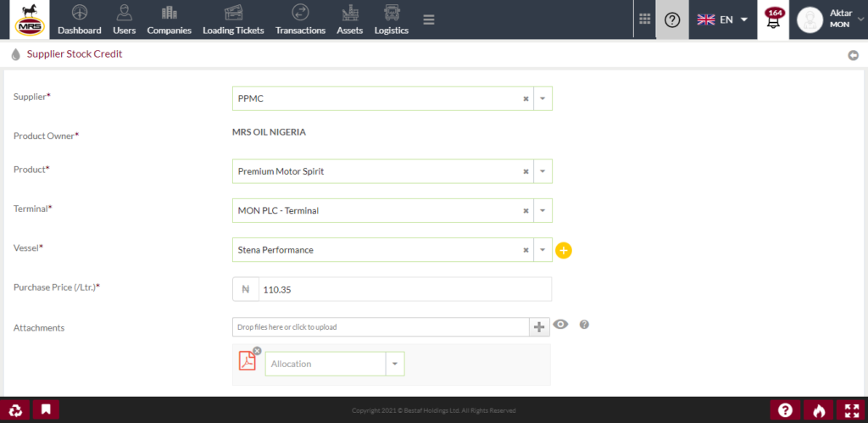868x423 pixels.
Task: Open the Allocation attachment type dropdown
Action: click(335, 364)
